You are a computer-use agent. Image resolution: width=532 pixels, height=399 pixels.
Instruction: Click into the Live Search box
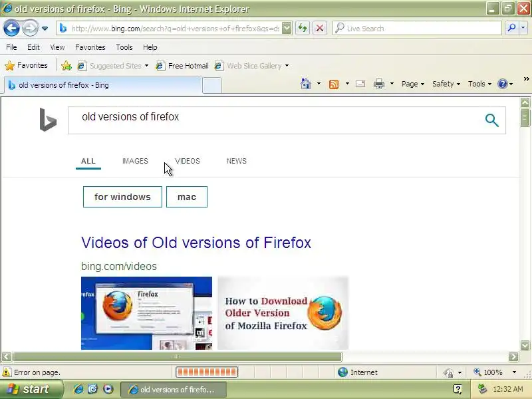point(417,29)
